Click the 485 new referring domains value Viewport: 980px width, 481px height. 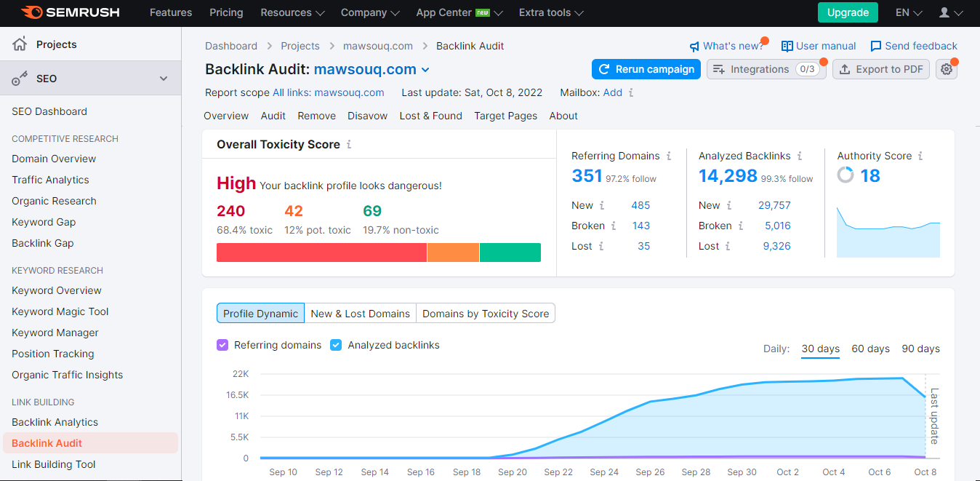tap(640, 205)
